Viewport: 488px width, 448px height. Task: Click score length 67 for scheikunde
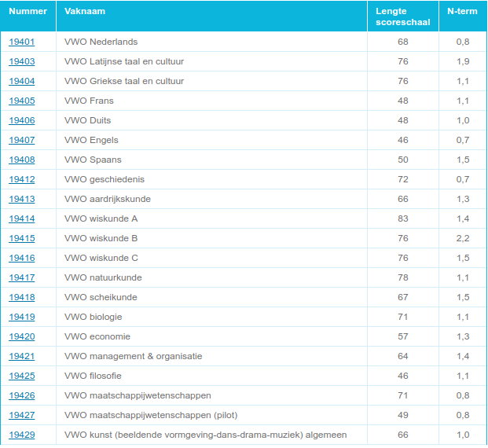(402, 296)
